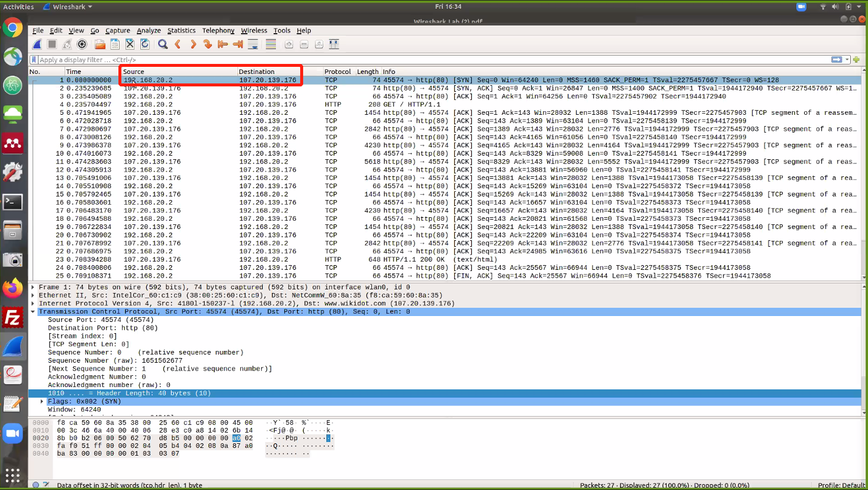This screenshot has width=868, height=490.
Task: Start capturing packets with the blue shark fin
Action: point(37,44)
